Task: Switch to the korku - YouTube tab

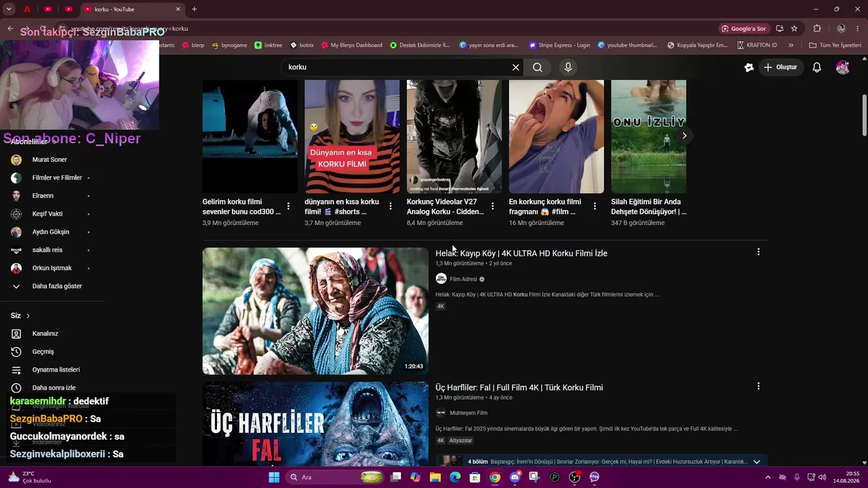Action: (133, 9)
